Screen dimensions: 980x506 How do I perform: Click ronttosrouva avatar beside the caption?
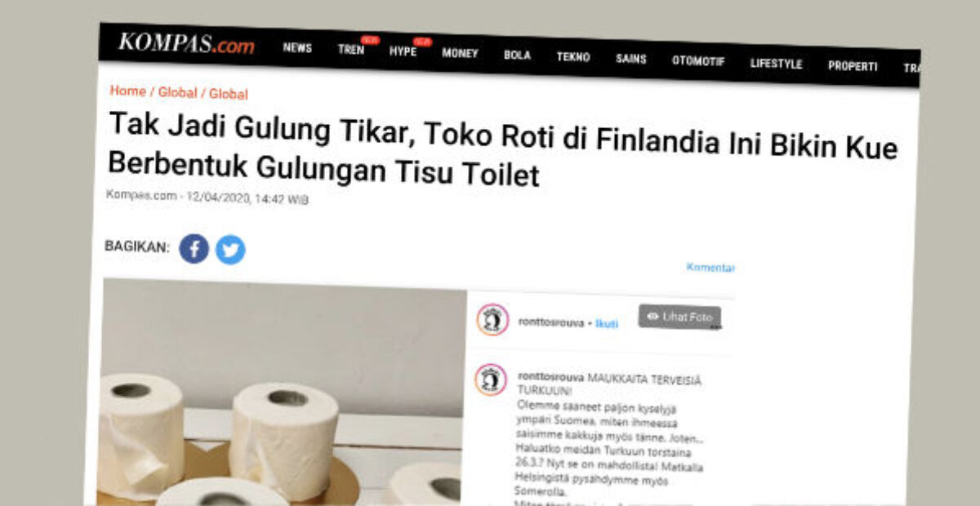[491, 379]
